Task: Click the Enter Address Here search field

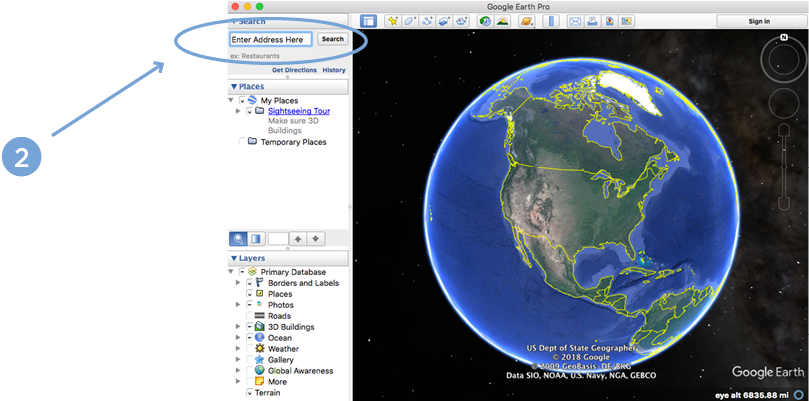Action: point(270,40)
